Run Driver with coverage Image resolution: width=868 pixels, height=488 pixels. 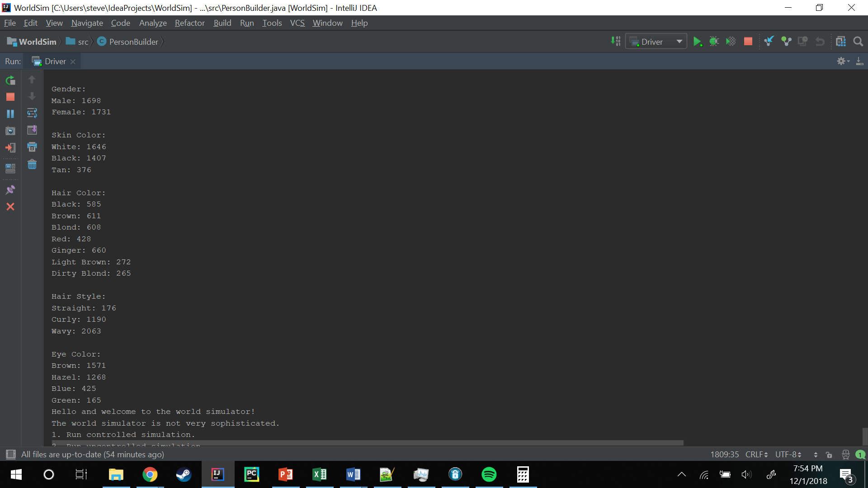click(731, 42)
